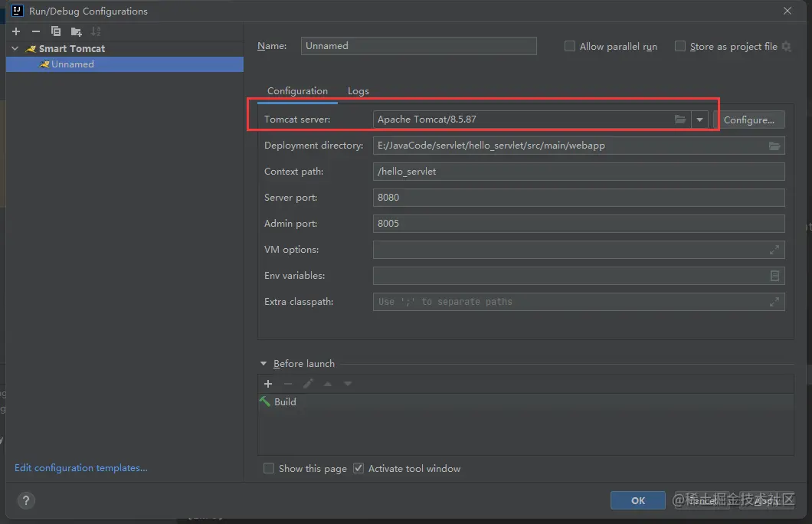Click the Store as project file gear icon
Image resolution: width=812 pixels, height=524 pixels.
click(x=786, y=47)
